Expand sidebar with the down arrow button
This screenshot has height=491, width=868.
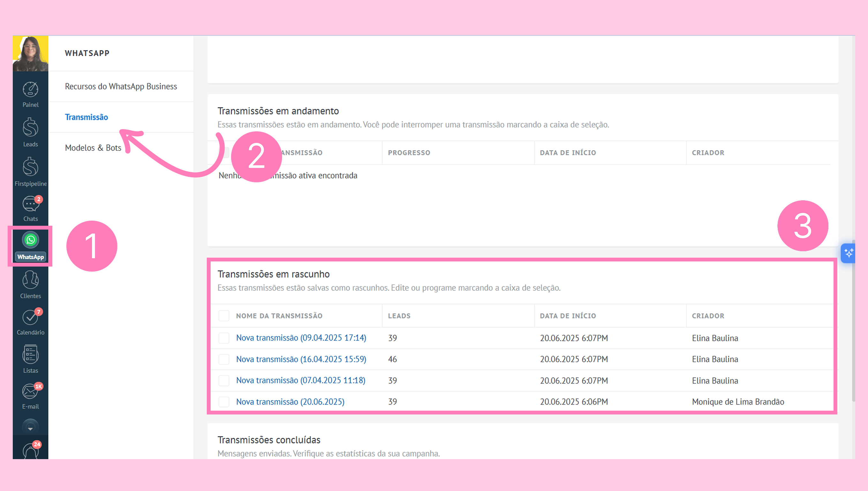tap(30, 427)
